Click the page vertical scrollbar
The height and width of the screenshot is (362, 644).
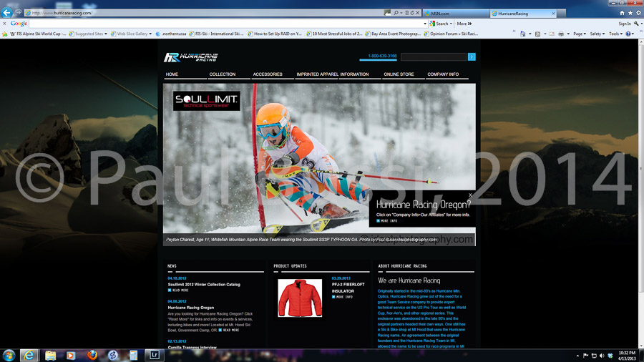click(x=640, y=194)
